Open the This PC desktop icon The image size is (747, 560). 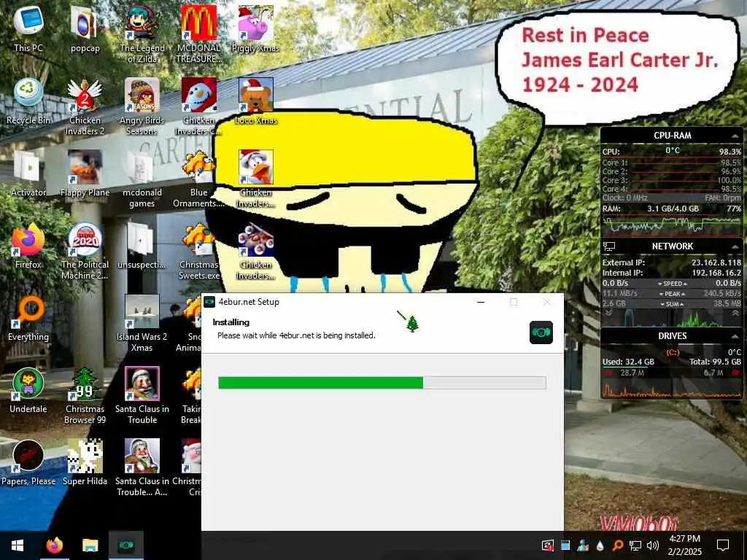tap(28, 29)
